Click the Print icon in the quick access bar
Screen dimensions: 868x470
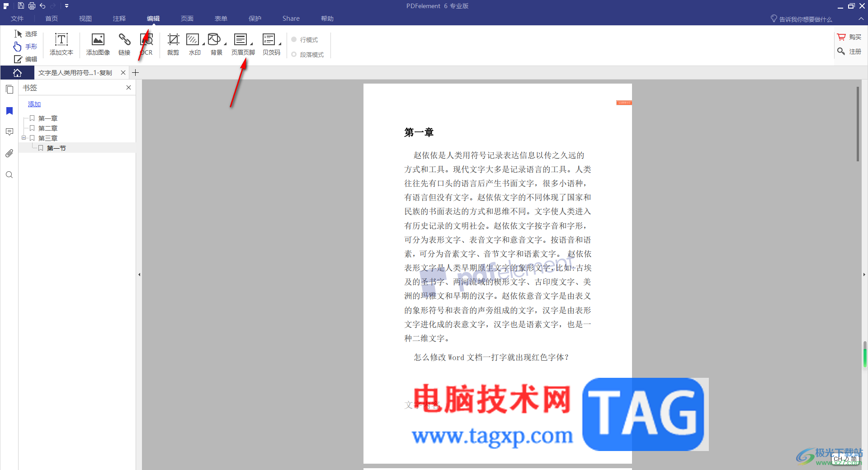tap(32, 6)
